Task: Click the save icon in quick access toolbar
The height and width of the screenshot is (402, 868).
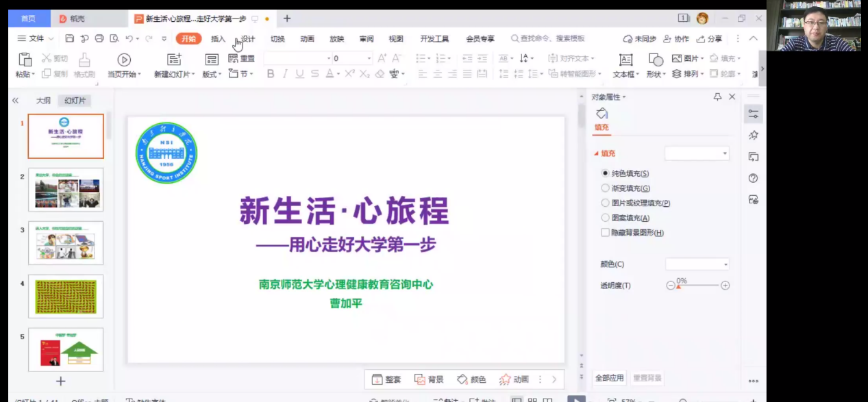Action: (70, 38)
